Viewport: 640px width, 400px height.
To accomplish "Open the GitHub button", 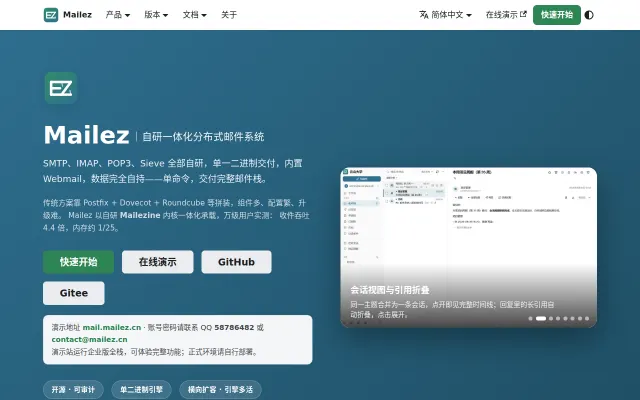I will coord(236,262).
